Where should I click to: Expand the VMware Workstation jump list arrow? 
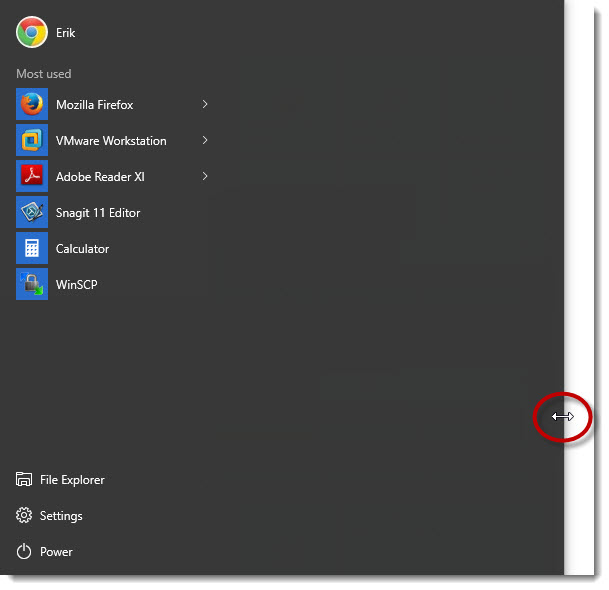[205, 140]
